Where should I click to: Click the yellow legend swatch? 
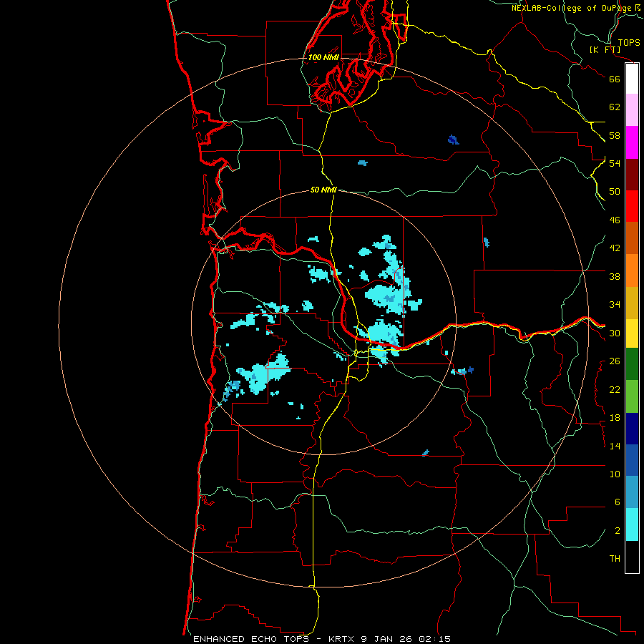632,333
